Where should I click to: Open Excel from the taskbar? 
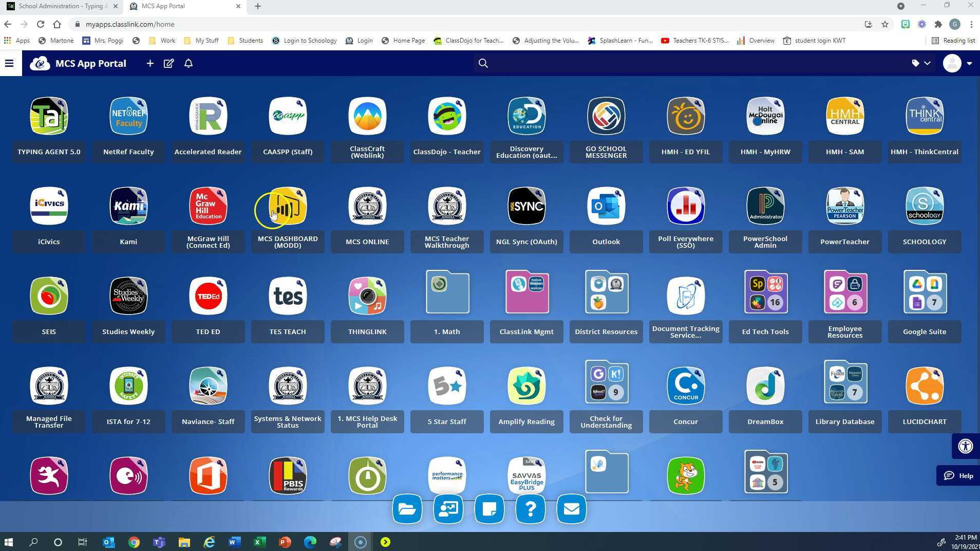tap(259, 542)
